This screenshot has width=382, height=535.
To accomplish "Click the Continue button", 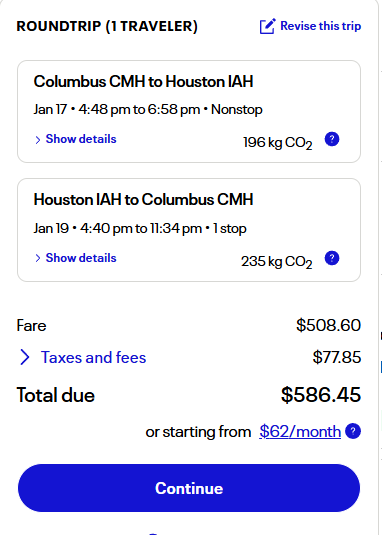I will (x=189, y=488).
